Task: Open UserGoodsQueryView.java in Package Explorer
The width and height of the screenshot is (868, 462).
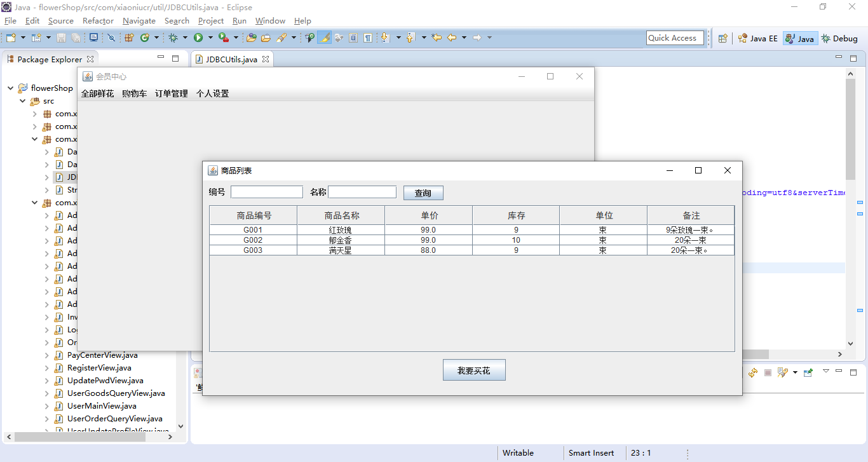Action: coord(116,393)
